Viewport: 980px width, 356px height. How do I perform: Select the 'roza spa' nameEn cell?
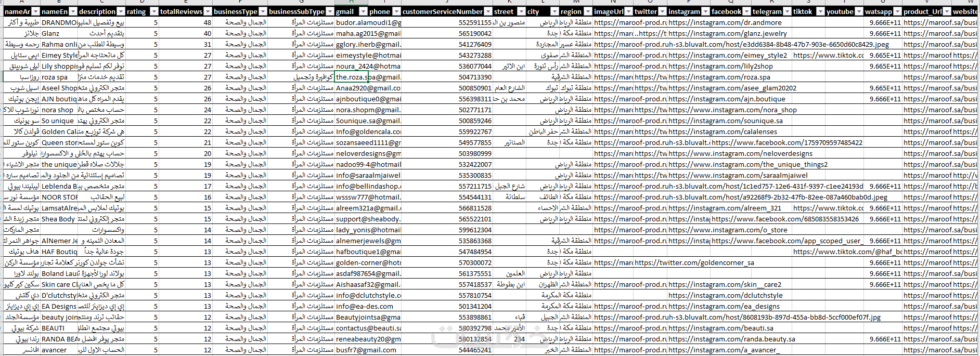(x=59, y=77)
